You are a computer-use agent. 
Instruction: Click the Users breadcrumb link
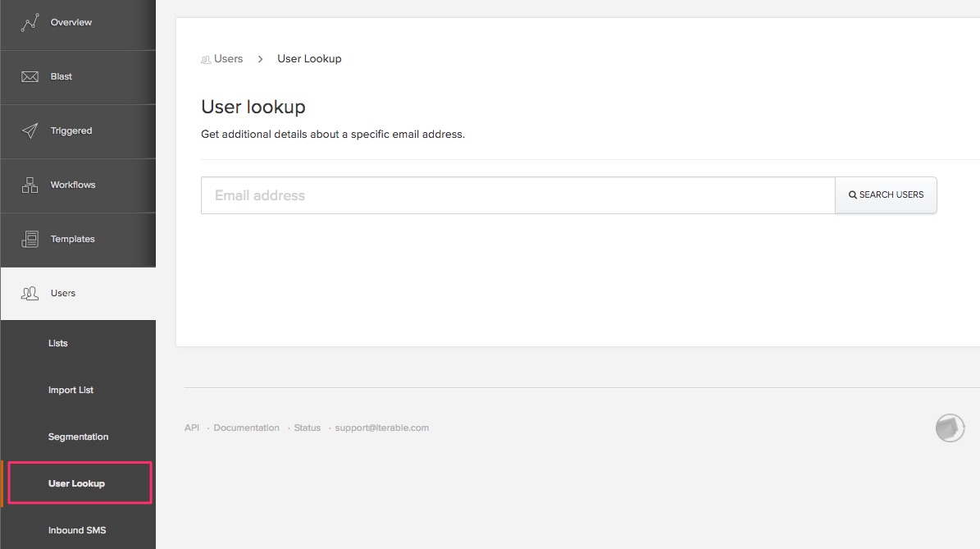(228, 59)
